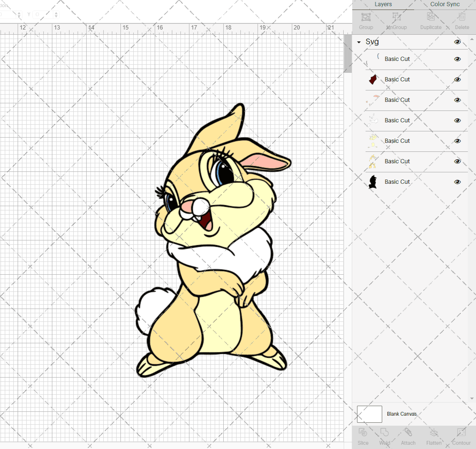Hide the white fur Basic Cut layer
Viewport: 476px width, 449px height.
[x=457, y=120]
